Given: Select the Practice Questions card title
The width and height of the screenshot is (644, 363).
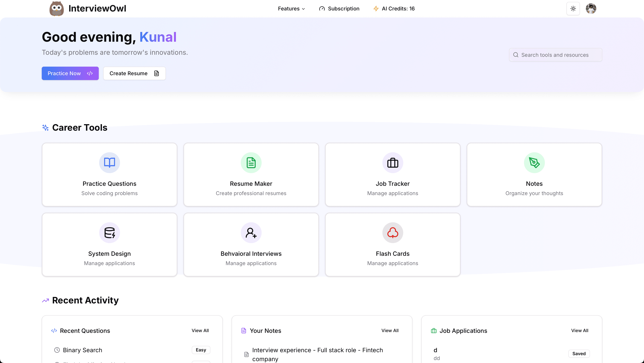Looking at the screenshot, I should 110,184.
